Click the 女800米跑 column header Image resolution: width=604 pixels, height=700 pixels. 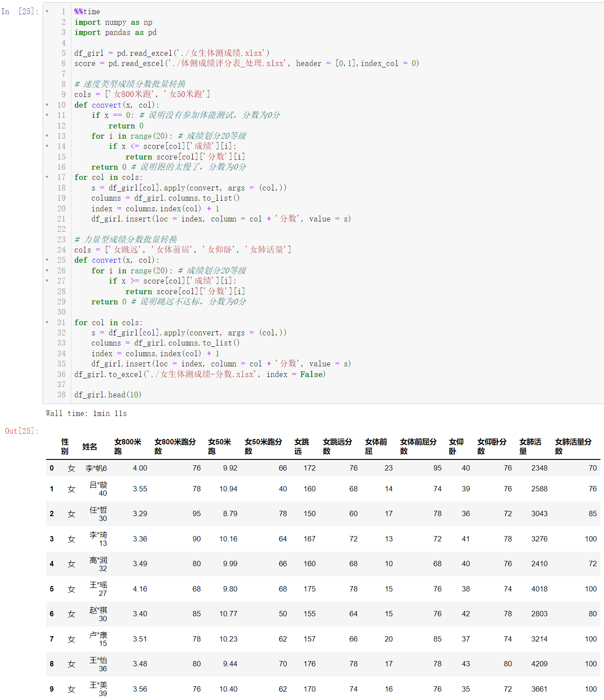[128, 447]
